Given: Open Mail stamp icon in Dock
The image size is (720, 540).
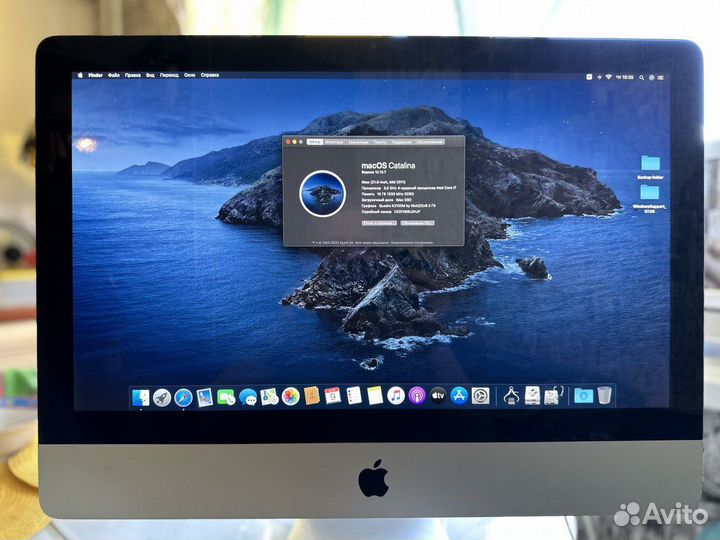Looking at the screenshot, I should point(204,397).
